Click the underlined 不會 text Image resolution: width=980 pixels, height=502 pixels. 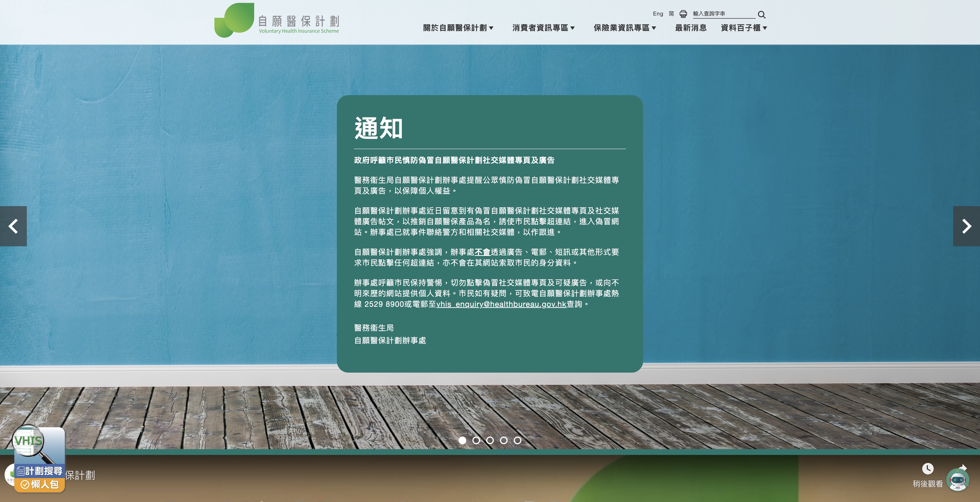coord(482,252)
